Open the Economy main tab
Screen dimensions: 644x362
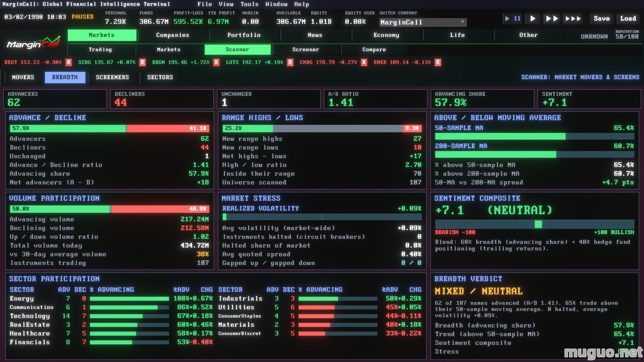[x=386, y=35]
